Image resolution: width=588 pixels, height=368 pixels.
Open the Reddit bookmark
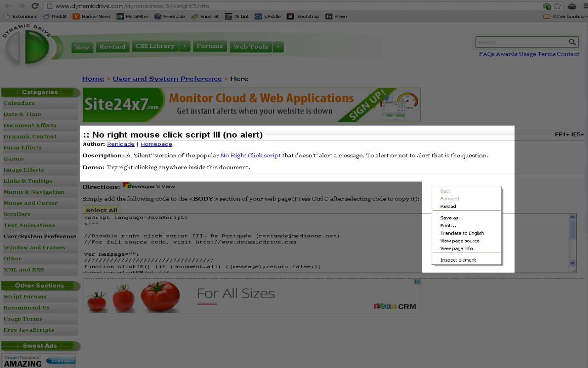click(55, 17)
